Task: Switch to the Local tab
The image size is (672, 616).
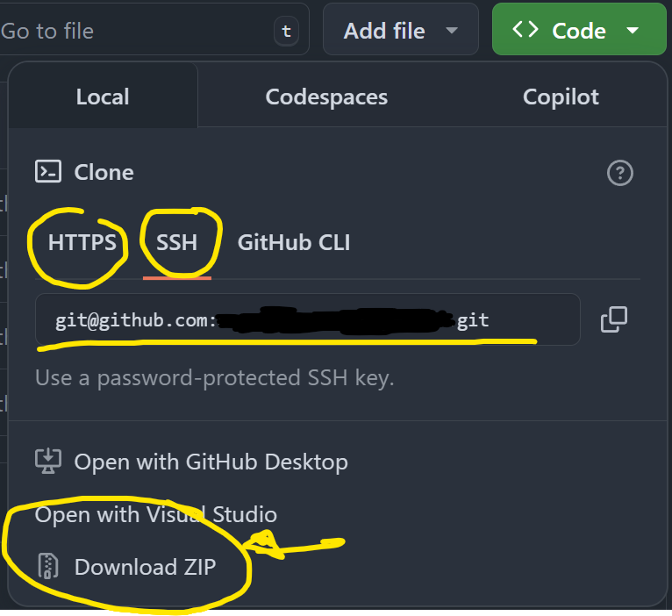Action: (x=103, y=97)
